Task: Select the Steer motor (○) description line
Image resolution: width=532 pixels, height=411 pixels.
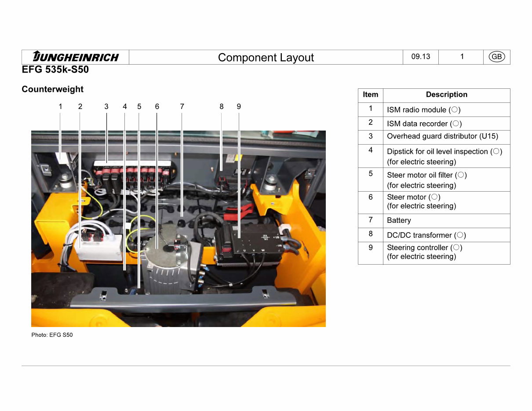Action: 414,197
